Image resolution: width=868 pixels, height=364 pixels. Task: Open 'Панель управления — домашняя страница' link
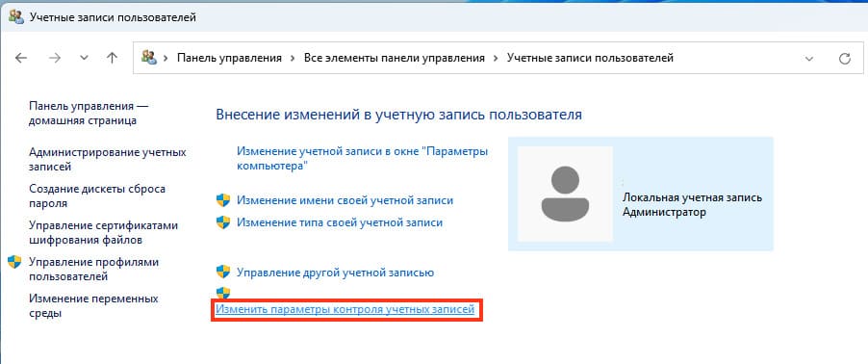click(89, 113)
